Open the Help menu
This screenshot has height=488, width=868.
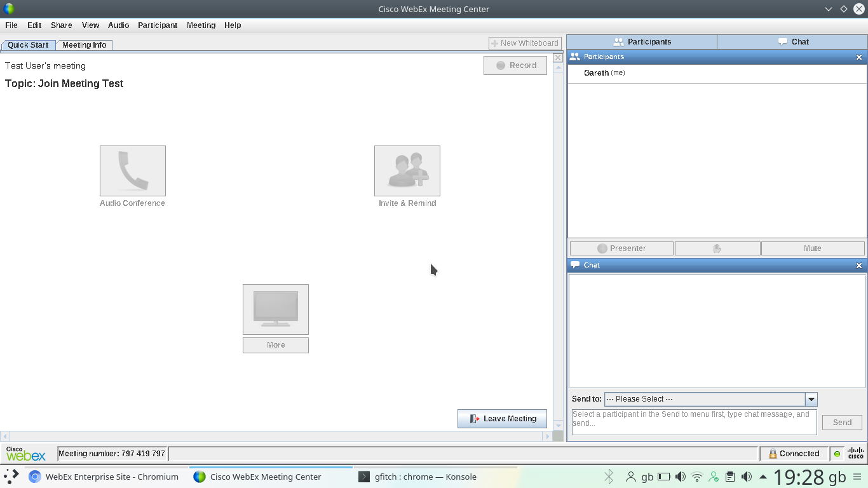[233, 25]
